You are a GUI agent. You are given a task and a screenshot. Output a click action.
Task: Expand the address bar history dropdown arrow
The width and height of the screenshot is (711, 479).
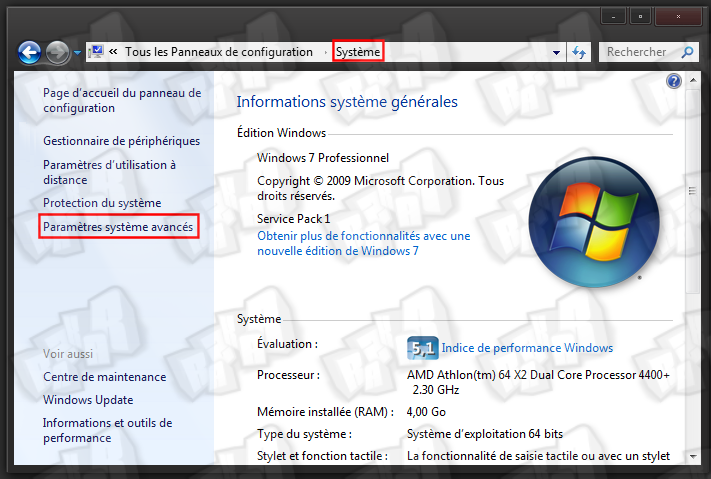(557, 52)
